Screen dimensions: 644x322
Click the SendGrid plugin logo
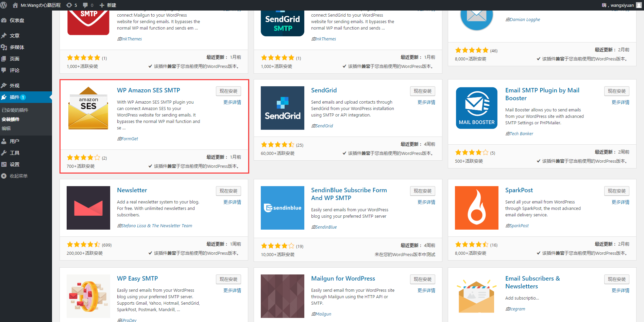tap(282, 108)
